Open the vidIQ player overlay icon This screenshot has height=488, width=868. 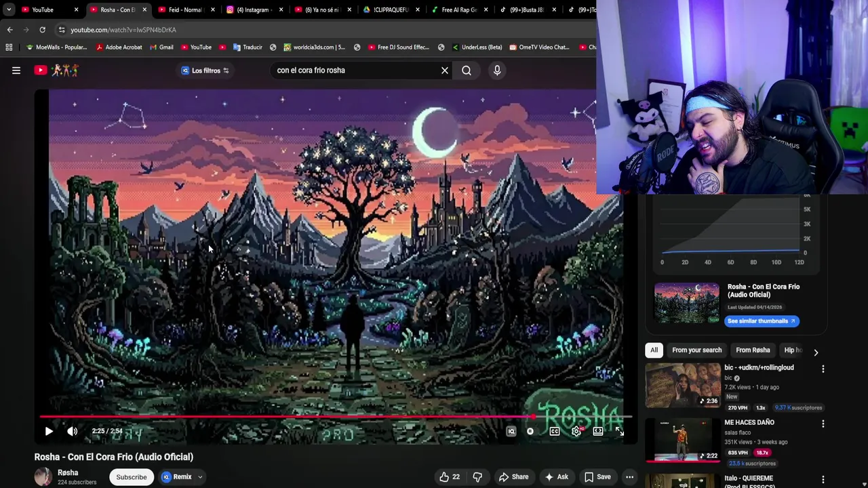(x=511, y=431)
